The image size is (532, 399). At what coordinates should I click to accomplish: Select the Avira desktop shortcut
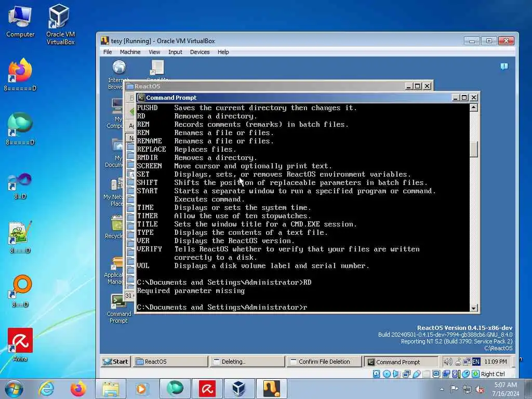[20, 344]
